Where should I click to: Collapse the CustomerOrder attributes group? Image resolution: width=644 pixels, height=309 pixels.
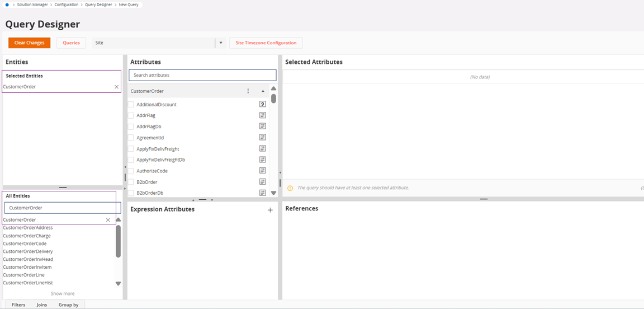coord(263,91)
